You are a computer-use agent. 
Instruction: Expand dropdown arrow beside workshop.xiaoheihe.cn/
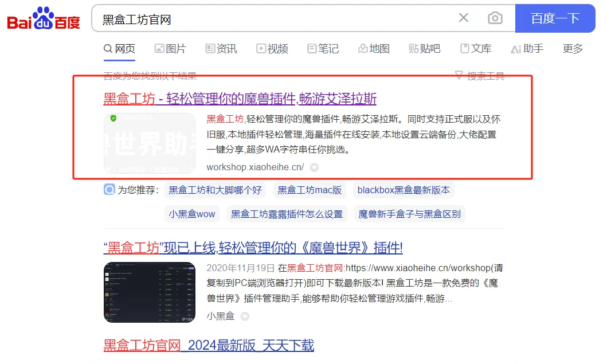[314, 167]
